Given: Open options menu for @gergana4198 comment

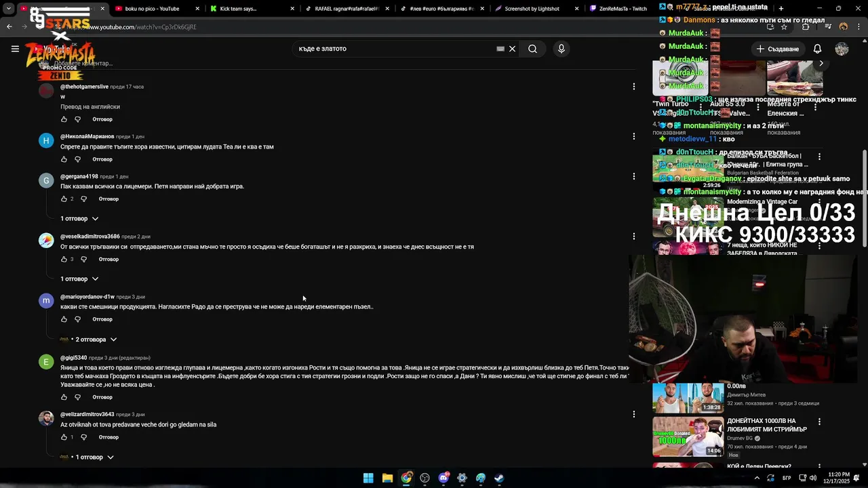Looking at the screenshot, I should (x=633, y=176).
